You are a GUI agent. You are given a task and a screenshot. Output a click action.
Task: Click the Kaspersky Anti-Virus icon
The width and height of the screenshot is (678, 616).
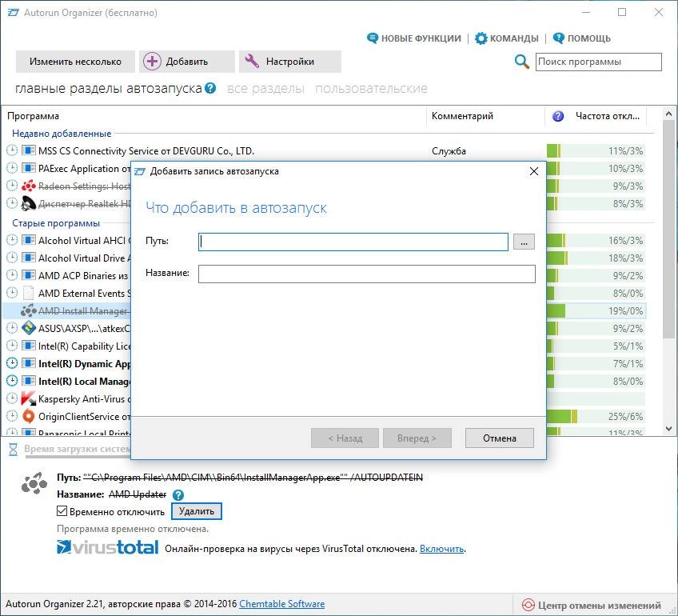click(29, 398)
